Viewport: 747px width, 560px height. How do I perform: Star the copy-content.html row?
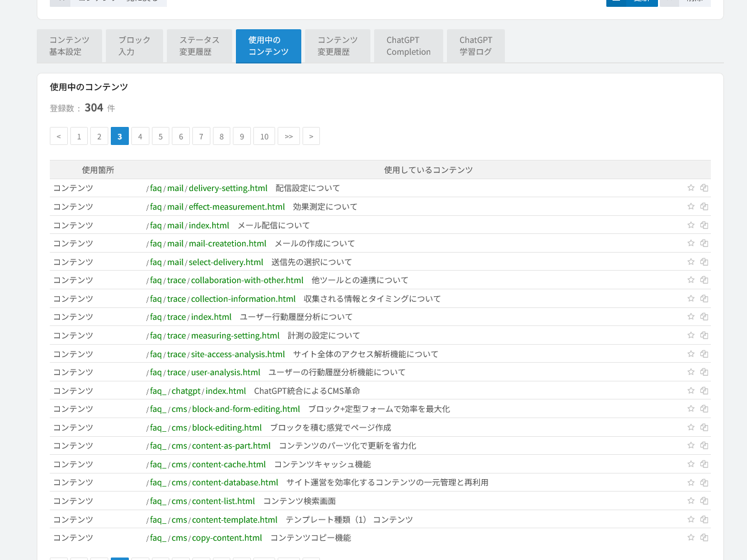click(x=691, y=538)
